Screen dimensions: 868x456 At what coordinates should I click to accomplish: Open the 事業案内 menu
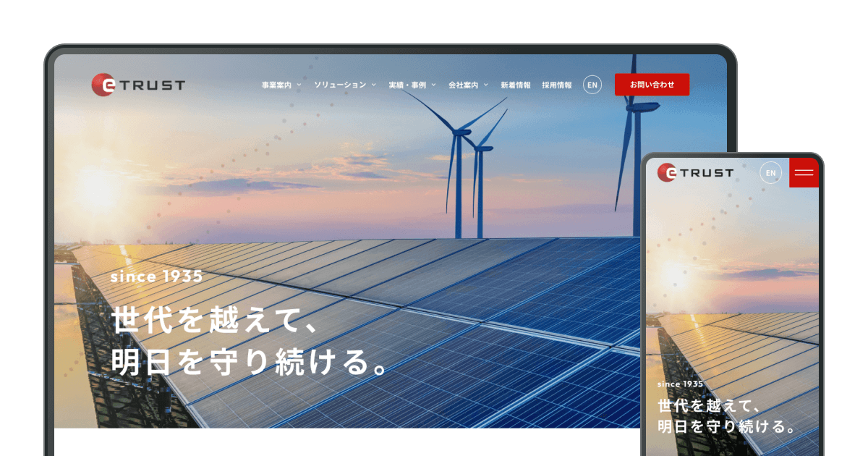(x=276, y=85)
